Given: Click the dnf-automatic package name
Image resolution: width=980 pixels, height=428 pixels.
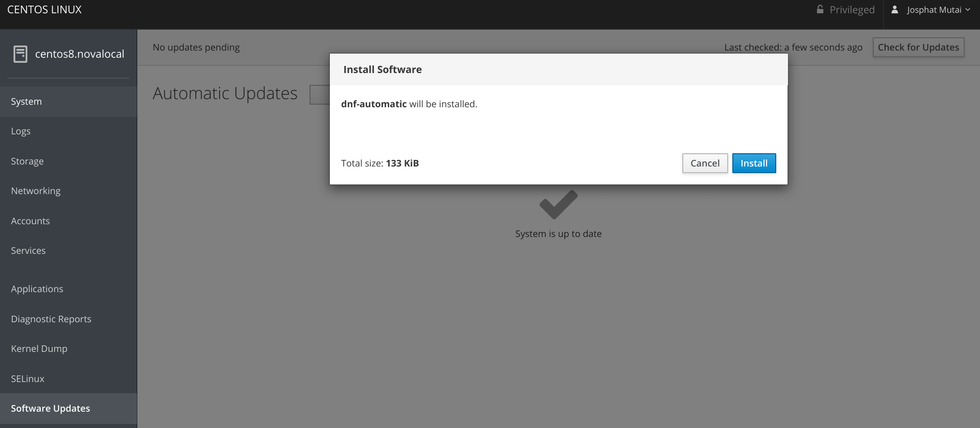Looking at the screenshot, I should point(374,104).
